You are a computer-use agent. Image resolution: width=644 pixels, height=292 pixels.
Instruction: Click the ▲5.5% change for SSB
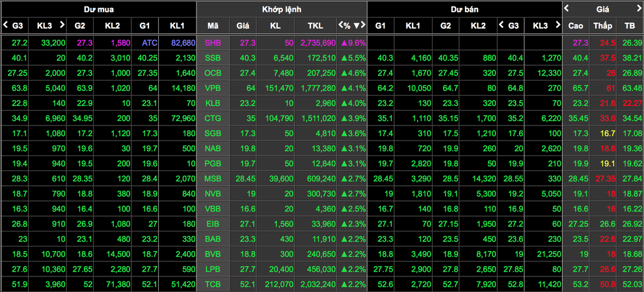click(x=353, y=58)
